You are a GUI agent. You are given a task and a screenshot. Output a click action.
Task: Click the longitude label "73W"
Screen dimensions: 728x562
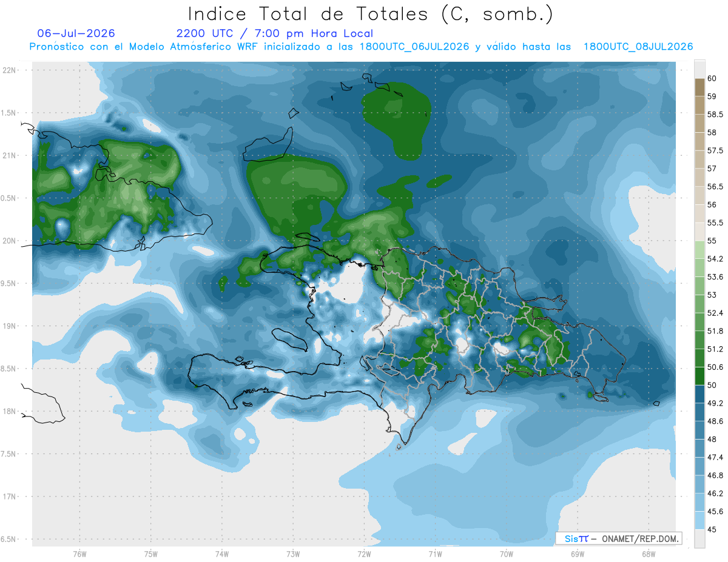(x=293, y=554)
